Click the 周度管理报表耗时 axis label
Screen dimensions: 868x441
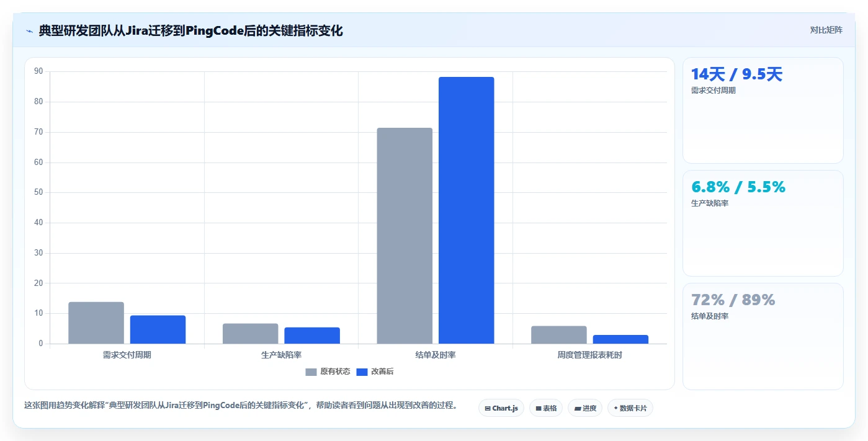(x=589, y=355)
